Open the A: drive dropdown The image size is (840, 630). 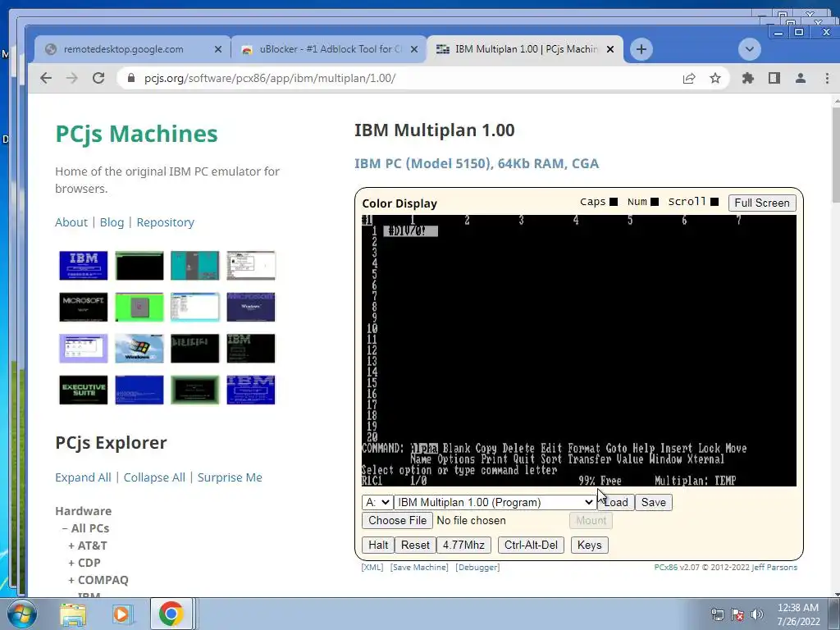pyautogui.click(x=377, y=503)
